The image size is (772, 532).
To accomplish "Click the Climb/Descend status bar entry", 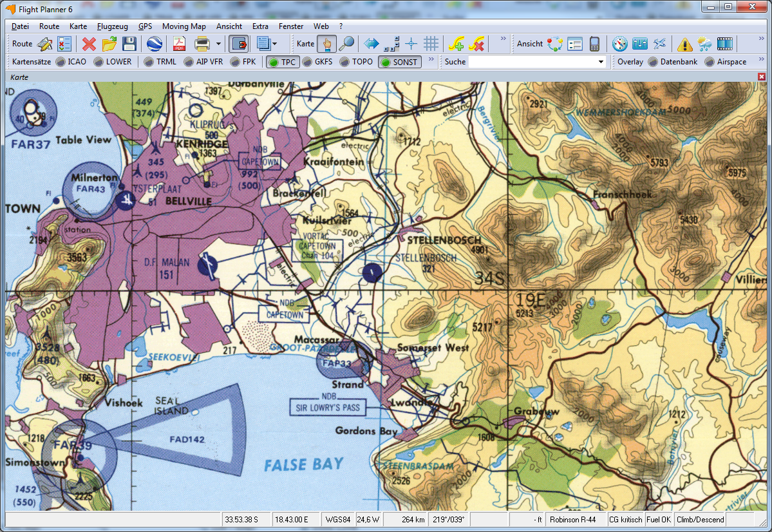I will [x=700, y=519].
